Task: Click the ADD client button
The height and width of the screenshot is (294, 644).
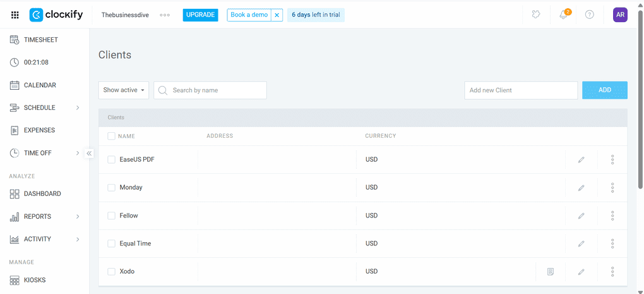Action: pyautogui.click(x=605, y=90)
